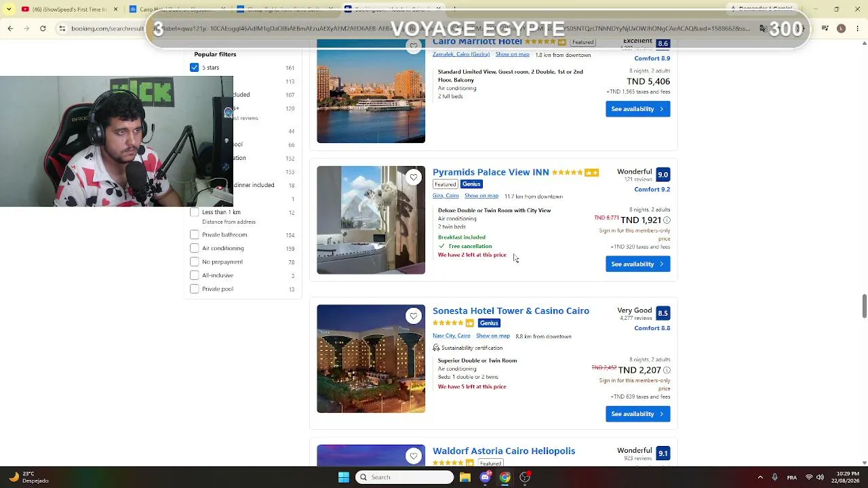Select the No prepayment filter
Viewport: 868px width, 488px height.
coord(195,262)
